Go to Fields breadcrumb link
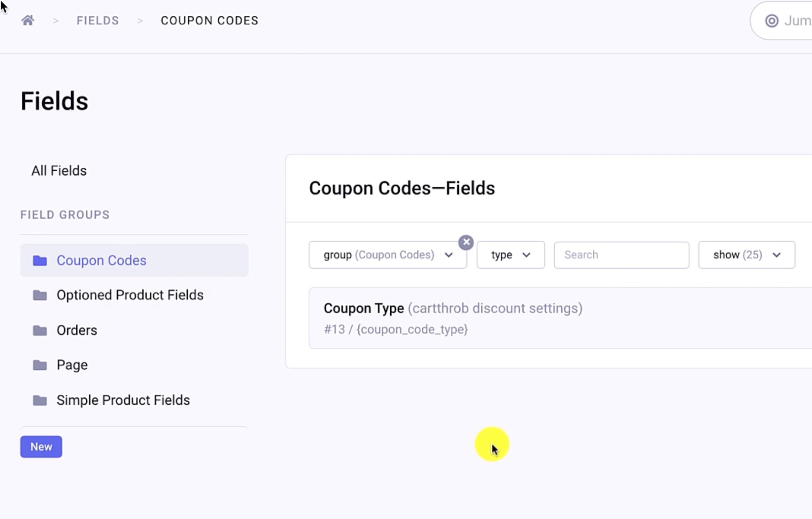The image size is (812, 519). coord(97,21)
